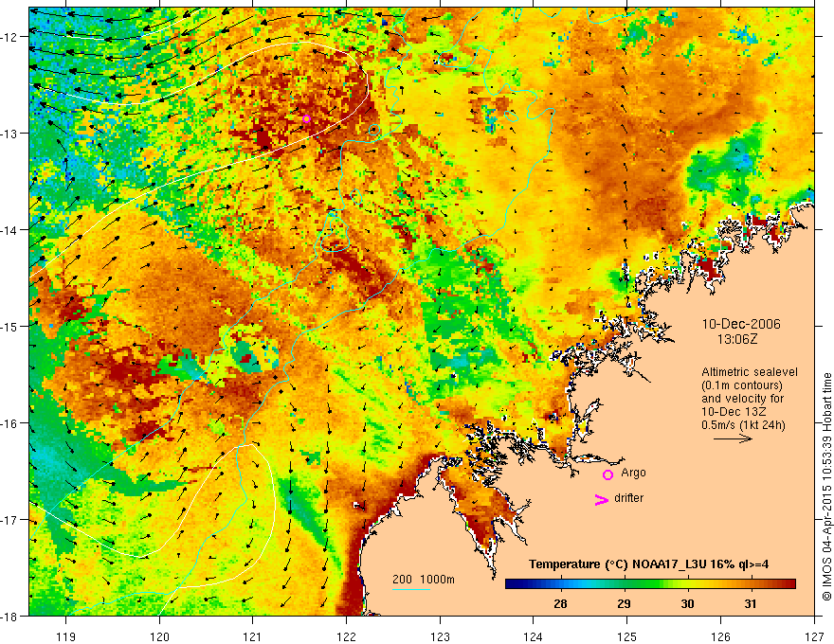Click the latitude axis label -17
834x644 pixels.
pos(10,520)
